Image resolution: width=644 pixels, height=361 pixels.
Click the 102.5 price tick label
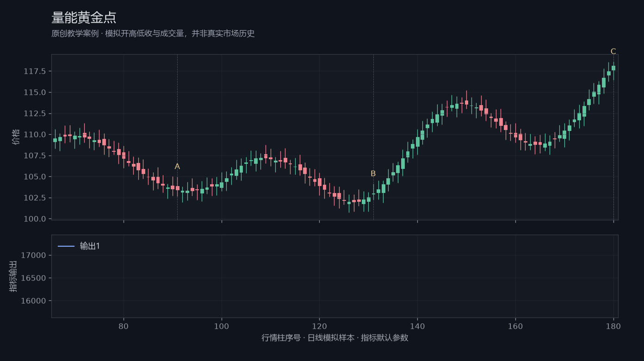(x=35, y=198)
